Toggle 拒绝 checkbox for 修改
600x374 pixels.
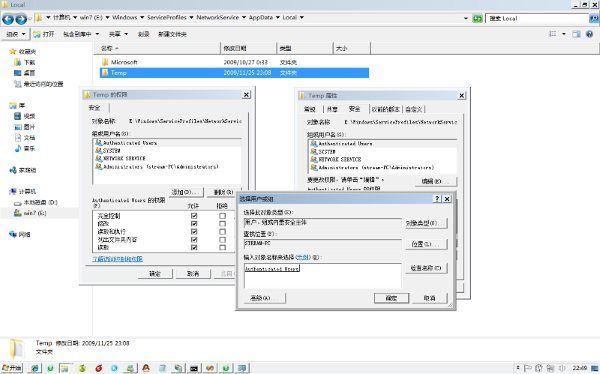click(222, 224)
